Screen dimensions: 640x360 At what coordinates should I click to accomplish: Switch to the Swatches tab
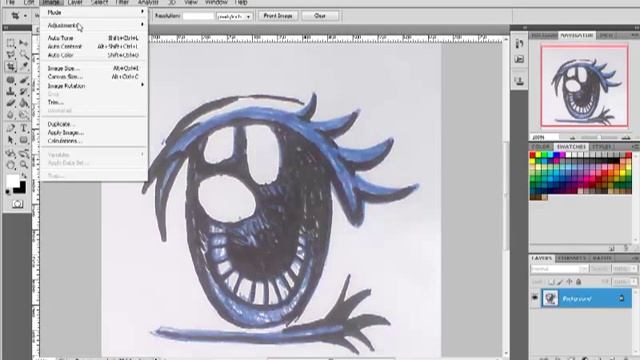pos(571,147)
